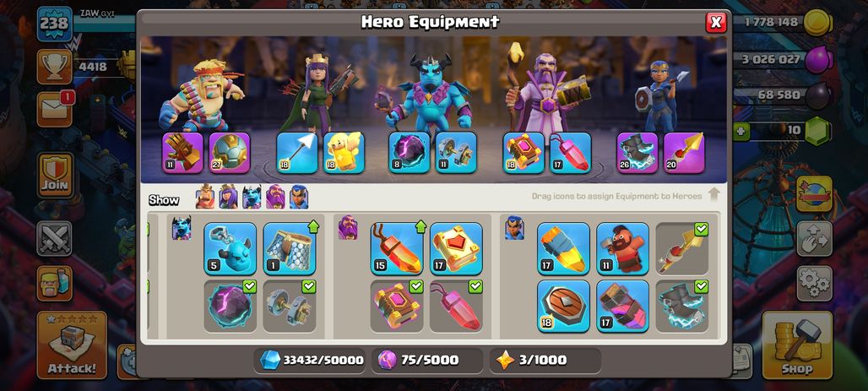
Task: Toggle the Barbarian King filter in Show row
Action: point(205,197)
